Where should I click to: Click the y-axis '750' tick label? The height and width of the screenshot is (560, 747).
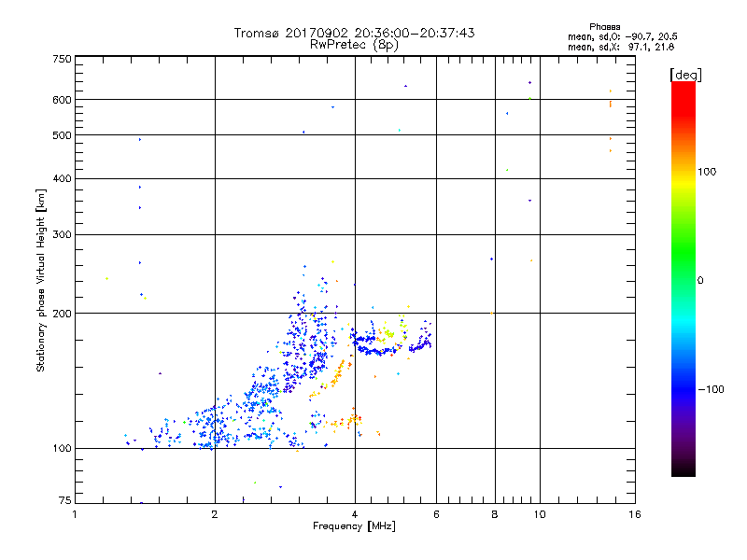point(62,59)
